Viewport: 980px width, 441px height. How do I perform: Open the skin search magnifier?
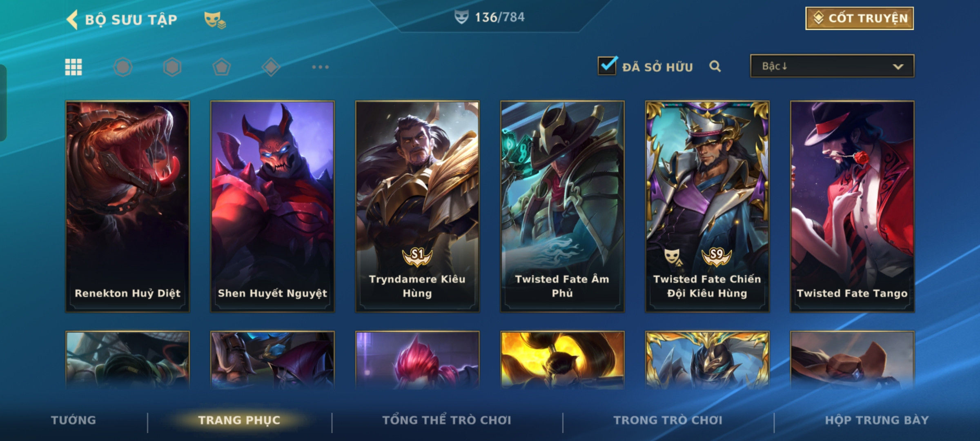(715, 66)
